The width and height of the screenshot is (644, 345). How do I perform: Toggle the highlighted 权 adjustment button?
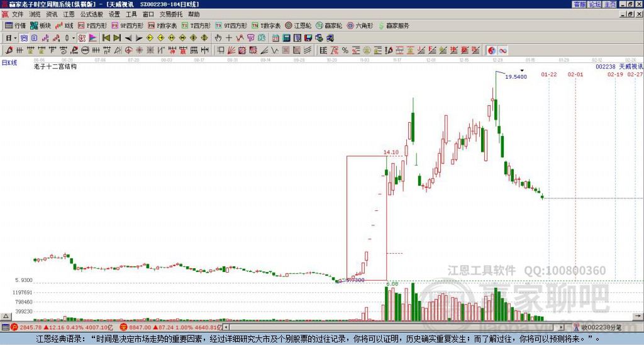[x=82, y=38]
